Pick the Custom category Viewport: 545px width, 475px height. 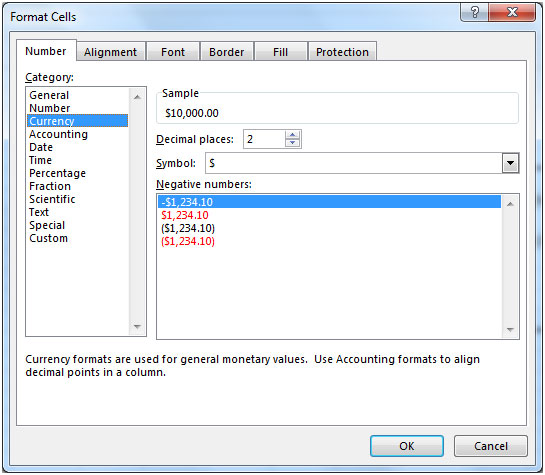click(48, 238)
